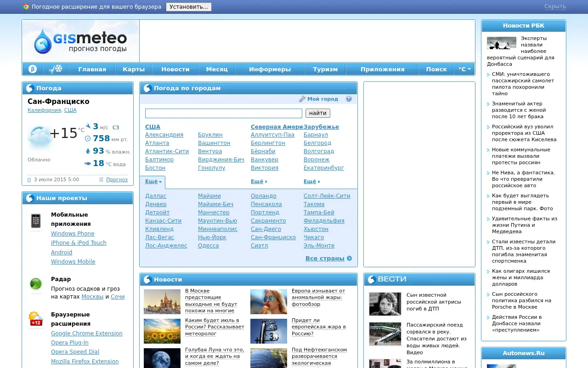Click the найти search button
The height and width of the screenshot is (368, 588).
click(318, 113)
